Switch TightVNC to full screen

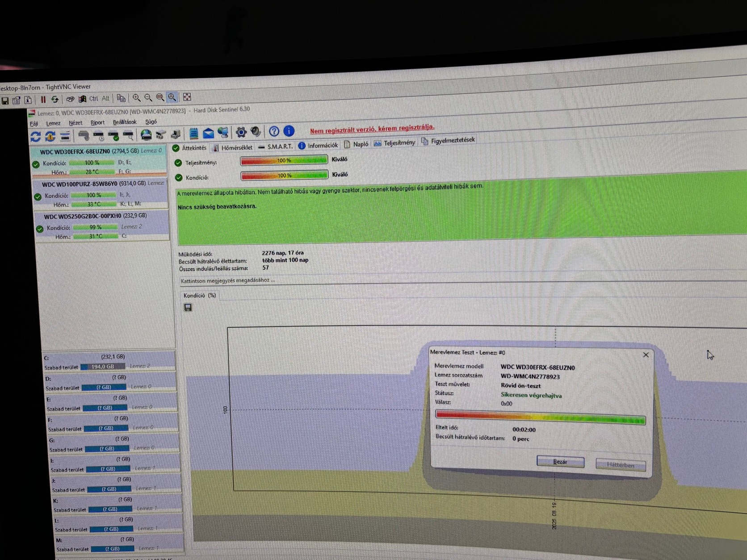187,96
